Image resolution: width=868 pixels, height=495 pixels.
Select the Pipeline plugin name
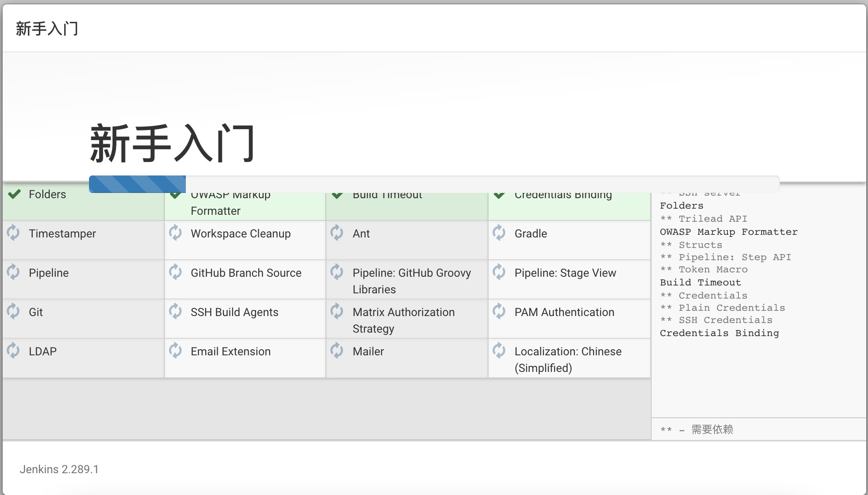[49, 273]
